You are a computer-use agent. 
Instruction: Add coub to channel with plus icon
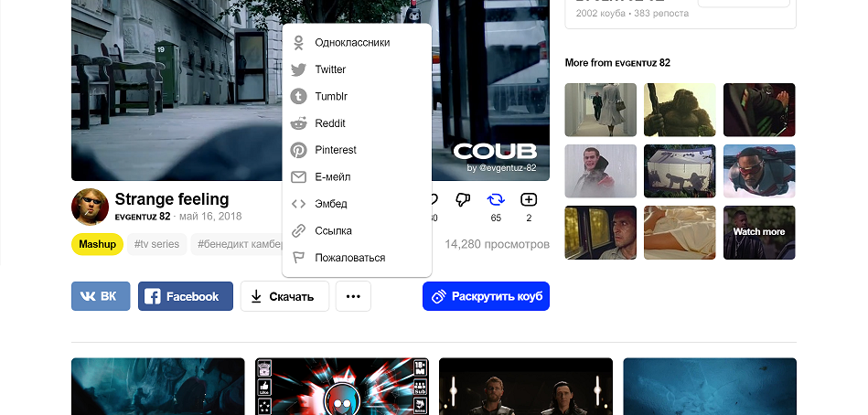[x=529, y=200]
